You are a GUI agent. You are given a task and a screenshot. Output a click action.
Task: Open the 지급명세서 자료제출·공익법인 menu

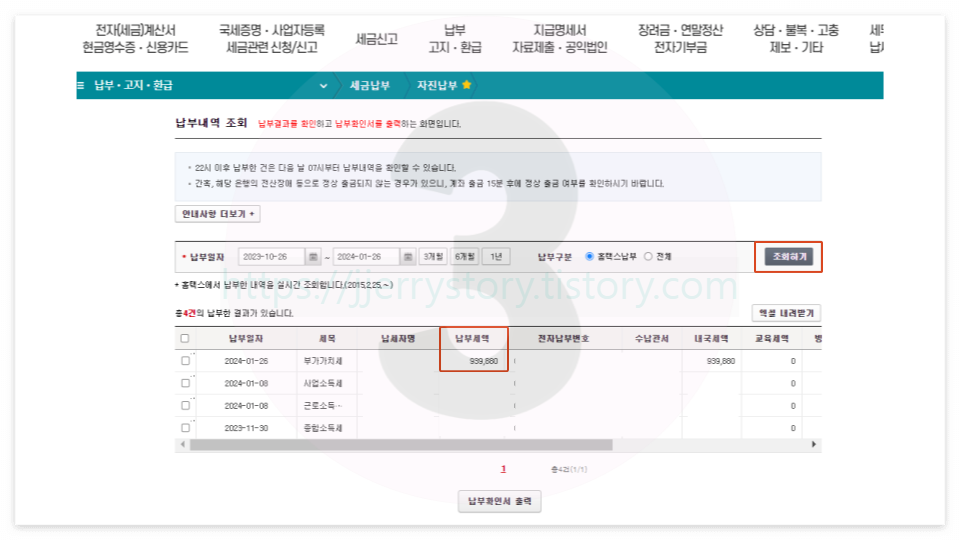coord(560,39)
